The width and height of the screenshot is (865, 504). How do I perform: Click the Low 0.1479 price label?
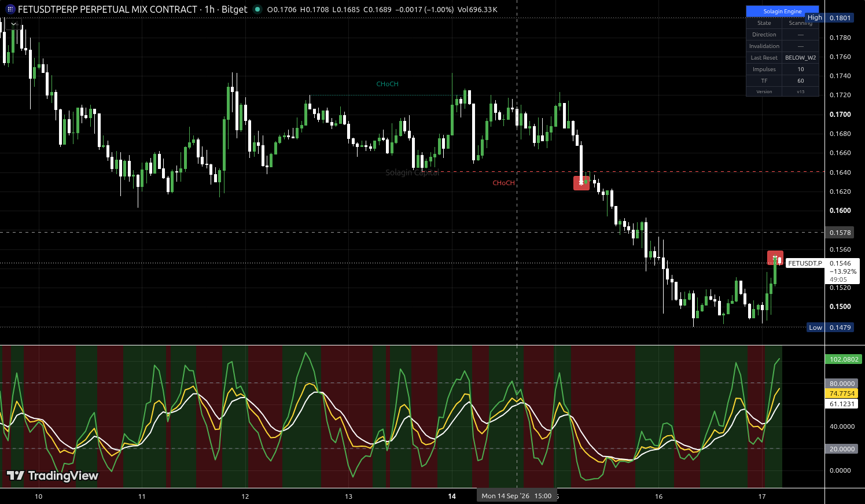click(x=830, y=328)
